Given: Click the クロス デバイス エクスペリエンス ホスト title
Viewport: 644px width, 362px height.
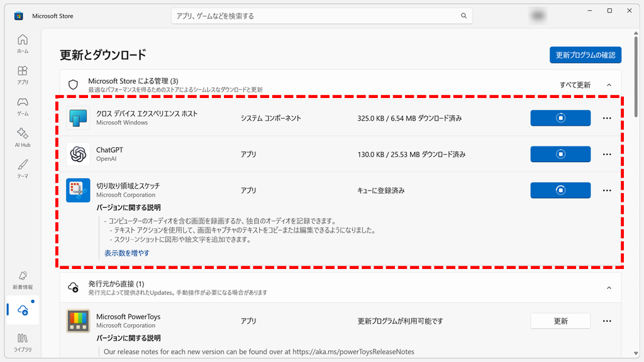Looking at the screenshot, I should [x=147, y=114].
